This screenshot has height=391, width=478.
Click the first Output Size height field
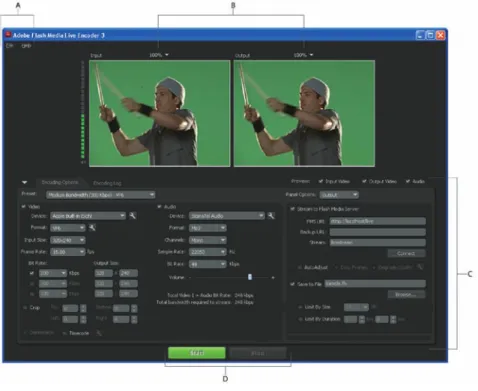tap(128, 273)
